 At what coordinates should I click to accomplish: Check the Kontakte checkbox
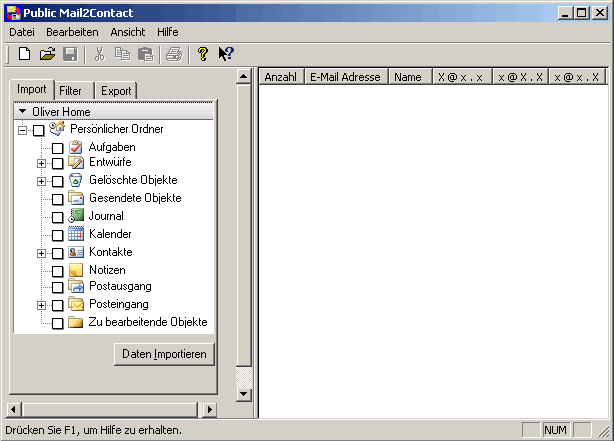(58, 253)
